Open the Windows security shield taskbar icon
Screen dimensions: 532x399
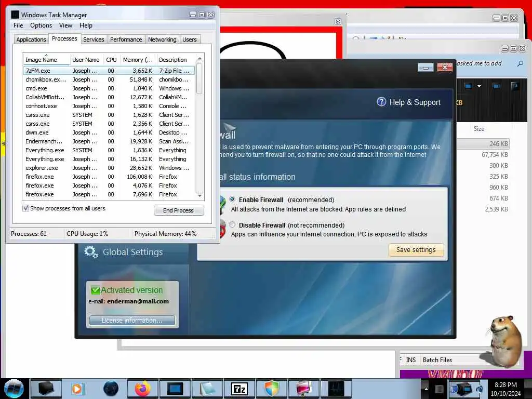point(271,389)
